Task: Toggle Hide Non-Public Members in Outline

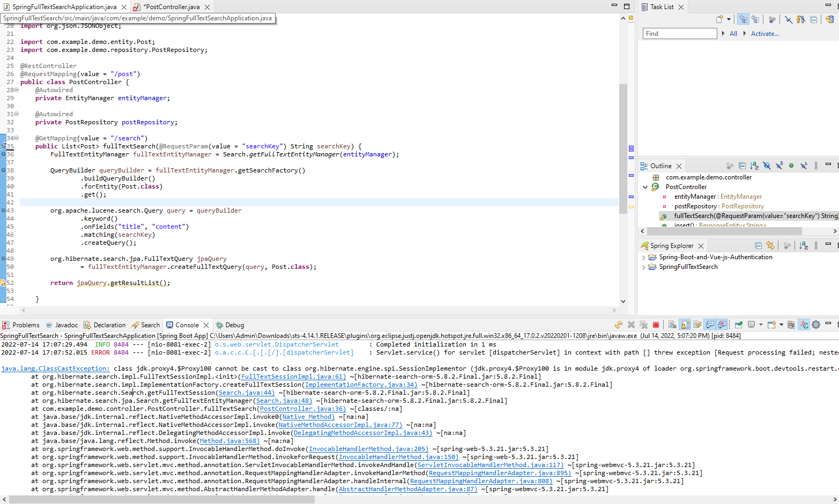Action: pyautogui.click(x=791, y=166)
